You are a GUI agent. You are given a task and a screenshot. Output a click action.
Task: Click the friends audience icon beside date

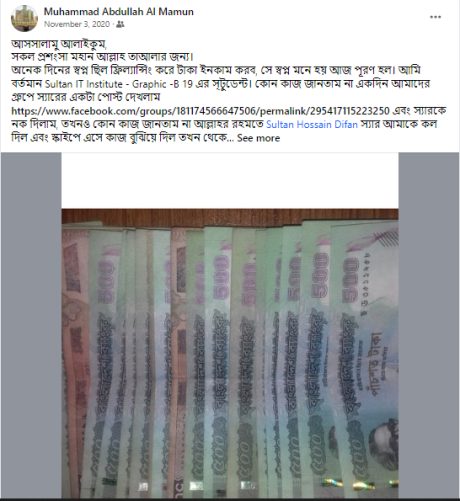click(120, 24)
